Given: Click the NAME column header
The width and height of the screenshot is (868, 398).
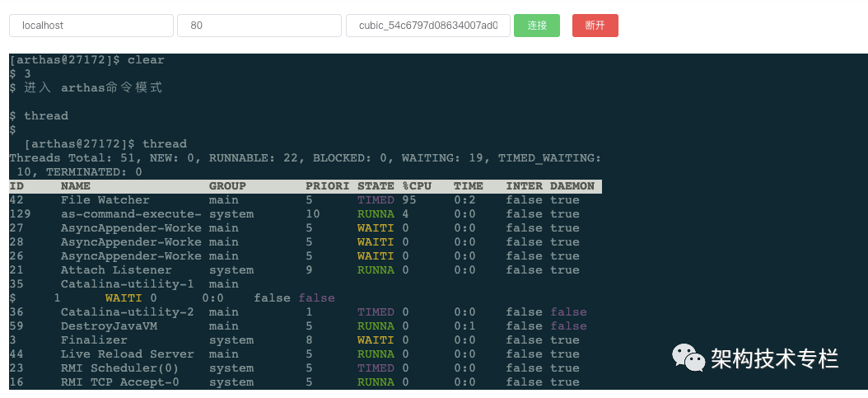Looking at the screenshot, I should click(75, 186).
